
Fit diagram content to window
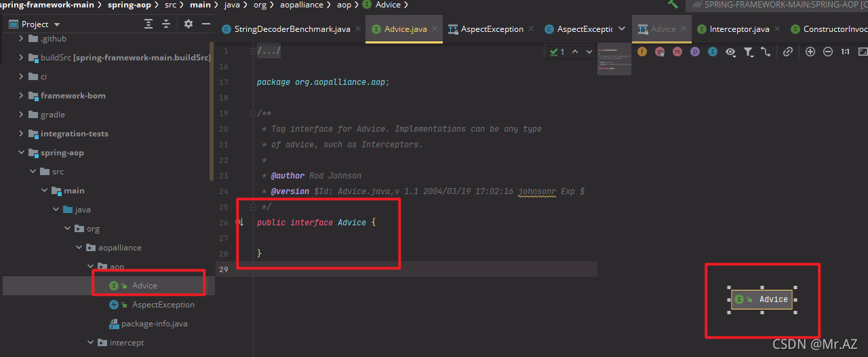pyautogui.click(x=863, y=52)
